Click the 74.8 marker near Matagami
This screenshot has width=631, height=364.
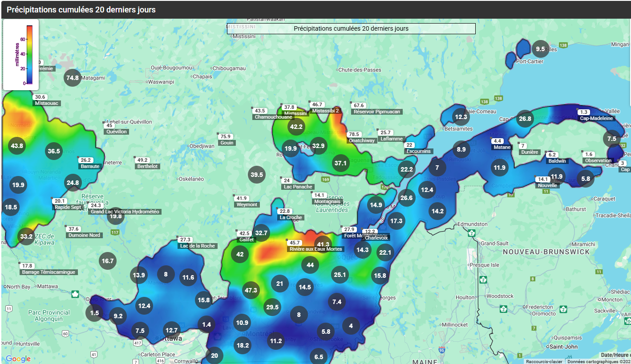(73, 78)
